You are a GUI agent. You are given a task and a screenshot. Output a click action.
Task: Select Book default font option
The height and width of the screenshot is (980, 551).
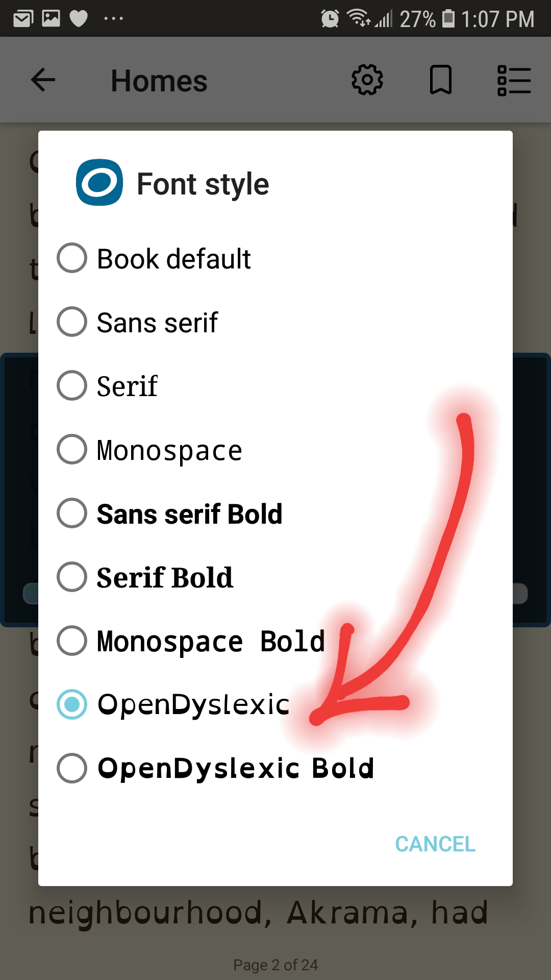pyautogui.click(x=275, y=258)
